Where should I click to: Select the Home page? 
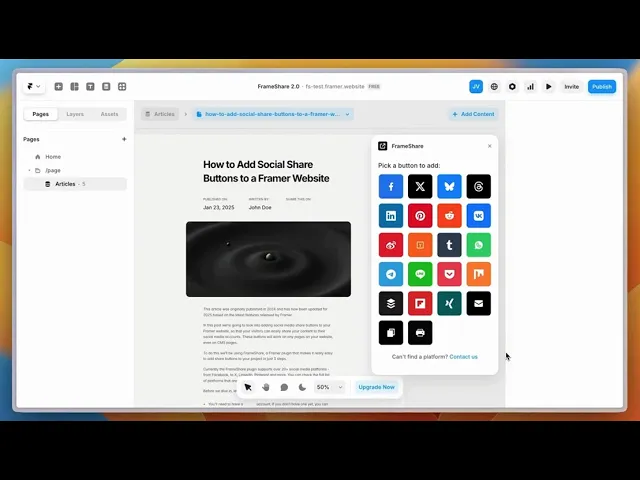click(53, 157)
